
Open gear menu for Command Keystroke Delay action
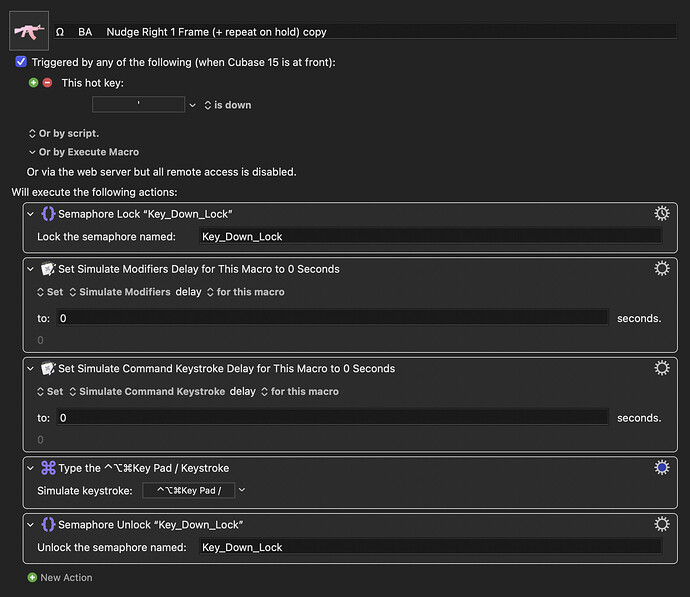[661, 368]
